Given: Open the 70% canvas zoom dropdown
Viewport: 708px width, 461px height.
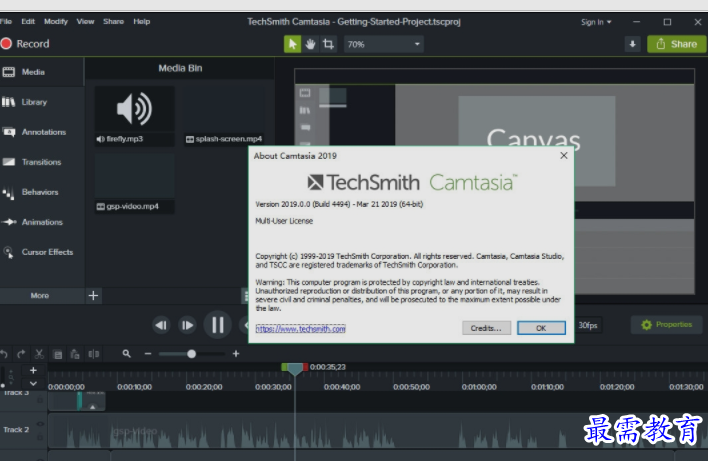Looking at the screenshot, I should point(384,44).
